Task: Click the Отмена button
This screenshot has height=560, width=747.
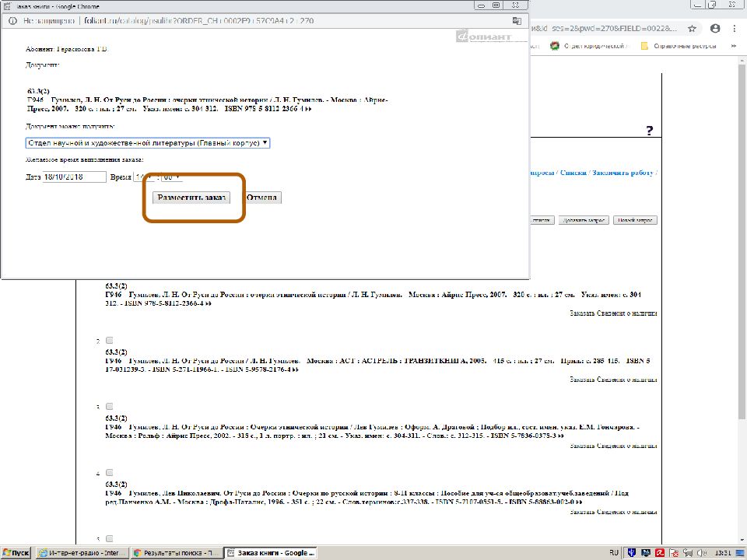Action: [x=262, y=198]
